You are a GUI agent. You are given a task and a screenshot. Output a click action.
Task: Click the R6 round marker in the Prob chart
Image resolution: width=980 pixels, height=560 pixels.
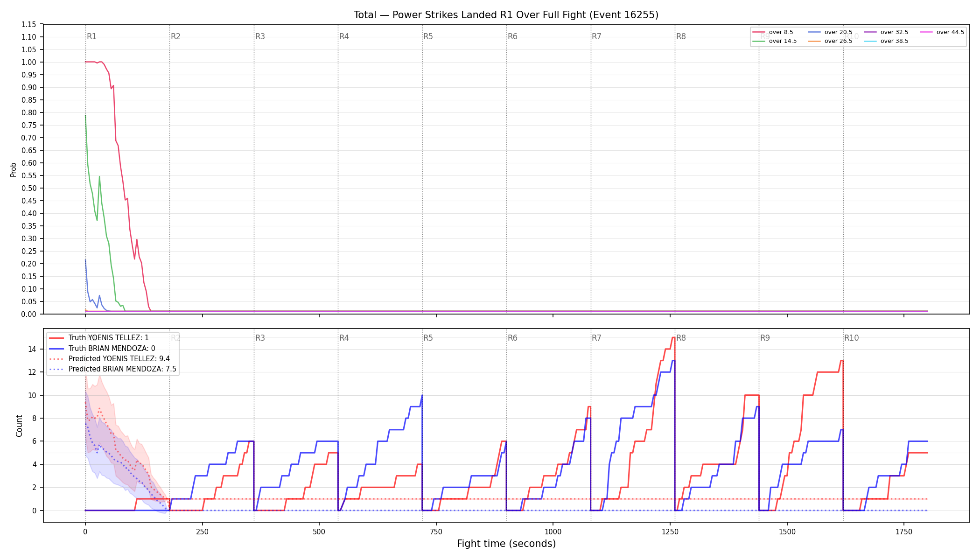(x=512, y=36)
